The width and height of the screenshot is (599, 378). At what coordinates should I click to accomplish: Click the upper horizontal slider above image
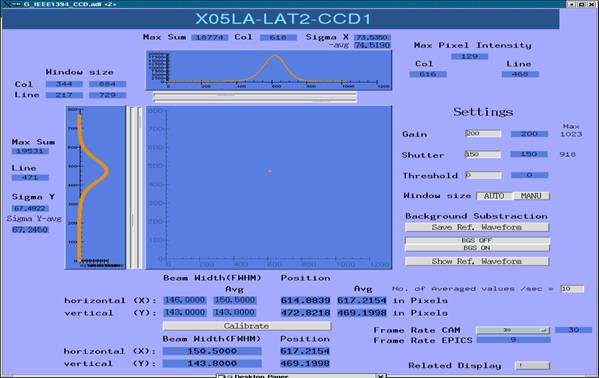255,94
